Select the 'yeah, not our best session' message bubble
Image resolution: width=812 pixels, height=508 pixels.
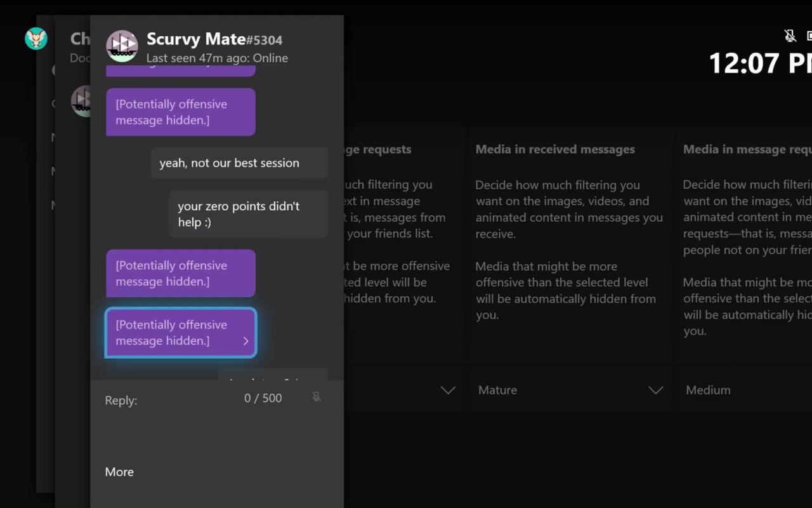pyautogui.click(x=238, y=163)
